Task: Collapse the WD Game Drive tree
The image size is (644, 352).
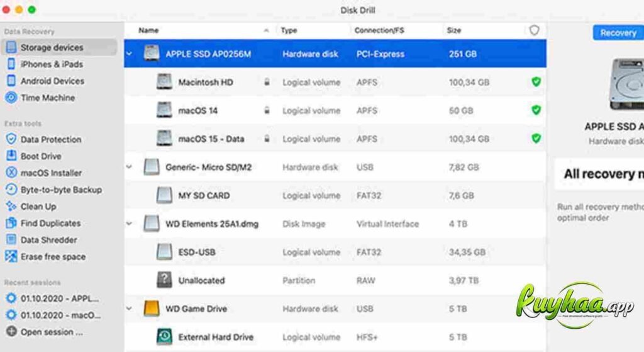Action: click(x=130, y=309)
